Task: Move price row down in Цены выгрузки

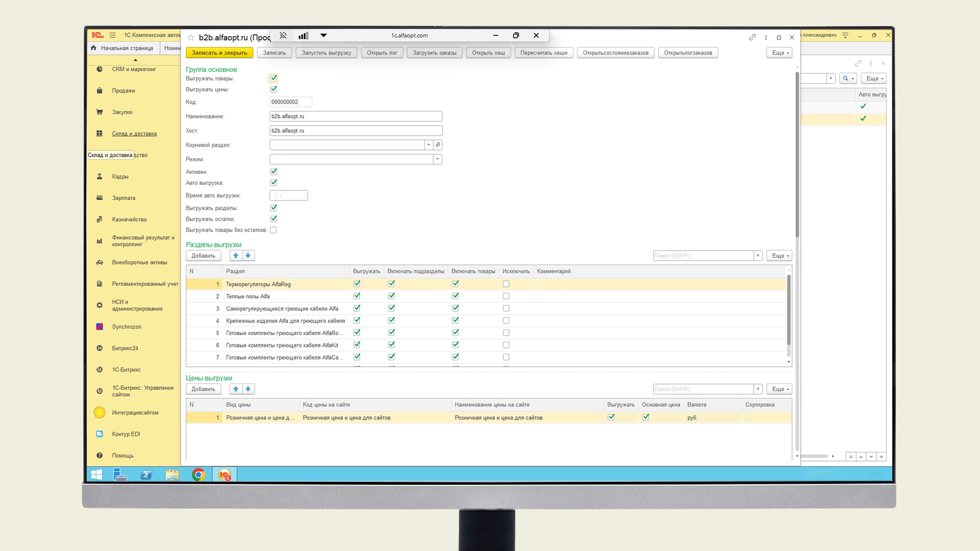Action: pyautogui.click(x=248, y=389)
